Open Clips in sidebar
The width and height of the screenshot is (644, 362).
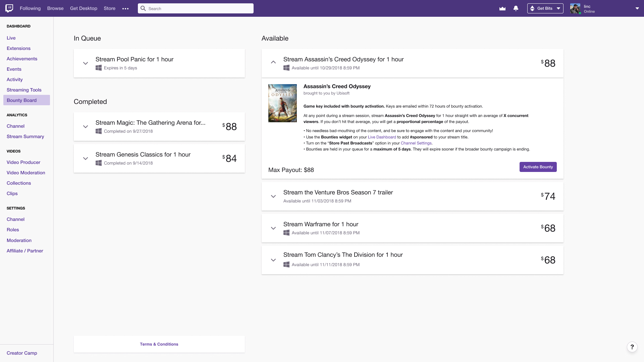tap(12, 193)
